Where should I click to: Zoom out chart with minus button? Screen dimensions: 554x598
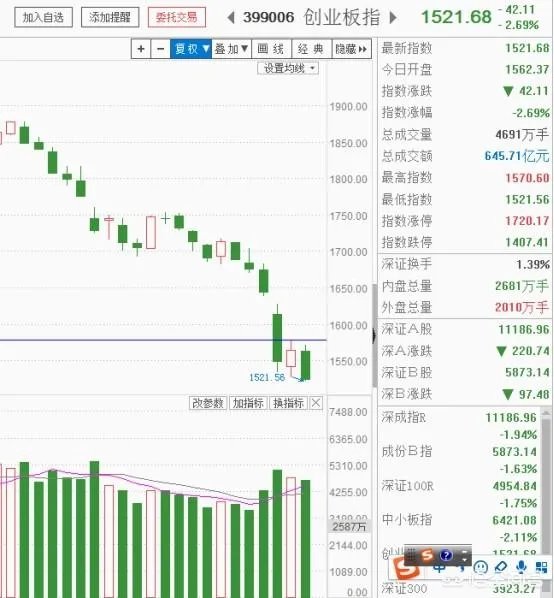tap(161, 49)
